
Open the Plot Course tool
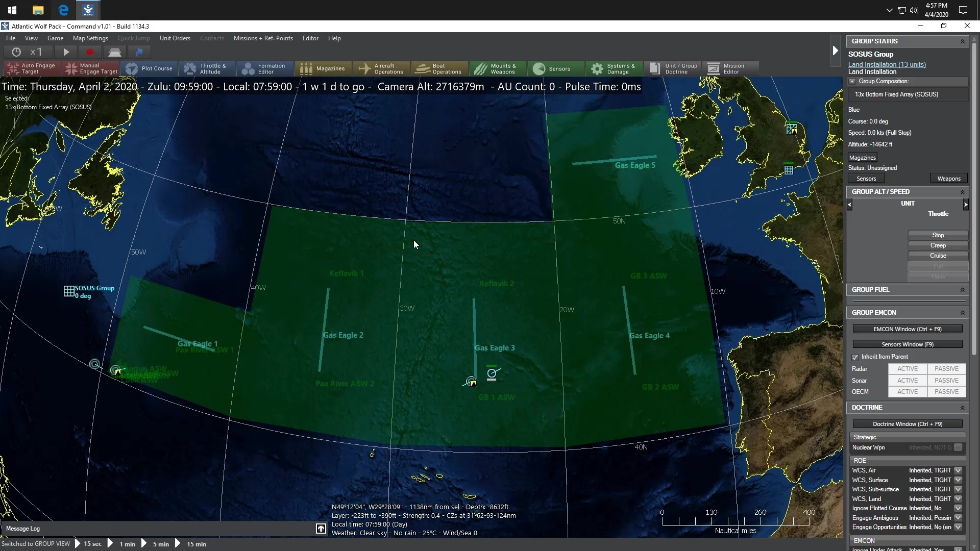click(149, 68)
